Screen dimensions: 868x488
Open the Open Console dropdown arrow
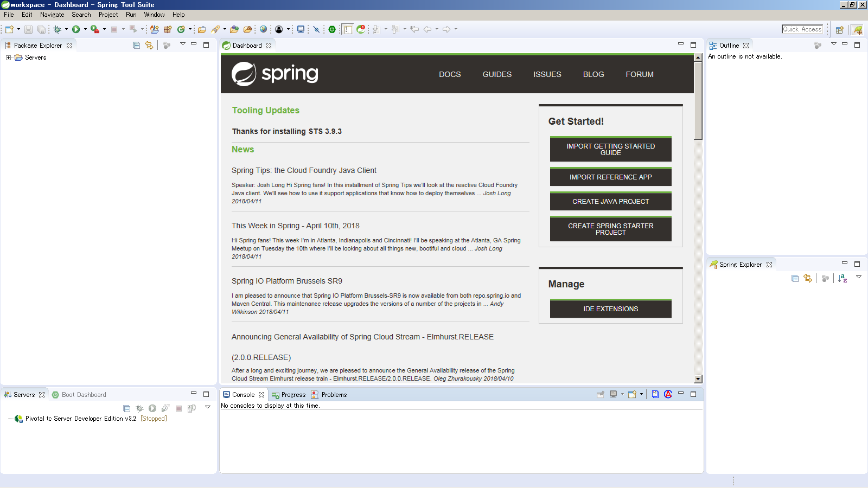point(641,394)
